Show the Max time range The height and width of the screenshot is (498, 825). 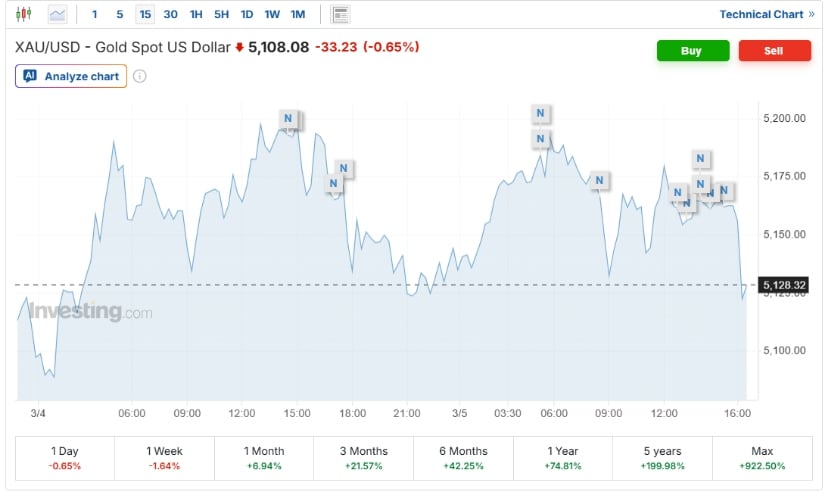pyautogui.click(x=761, y=458)
